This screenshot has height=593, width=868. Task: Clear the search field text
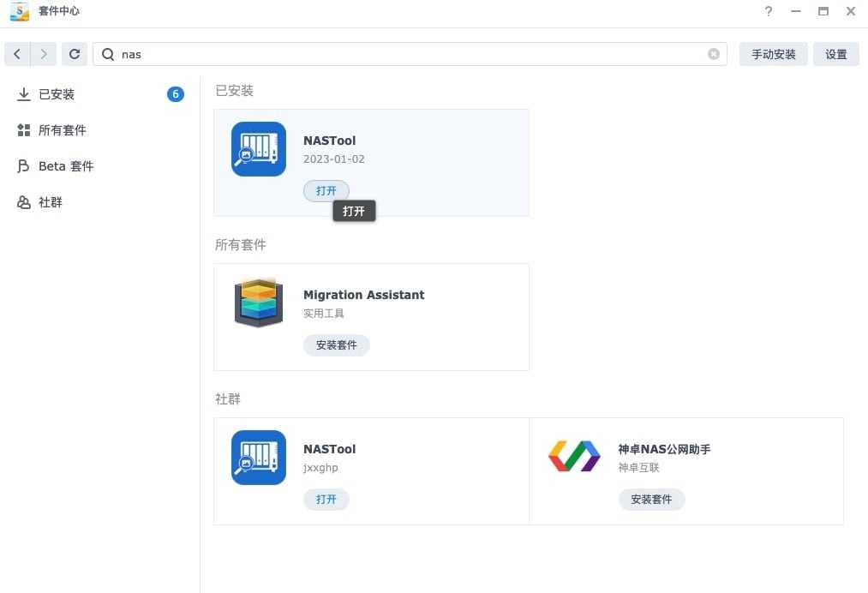pos(714,54)
